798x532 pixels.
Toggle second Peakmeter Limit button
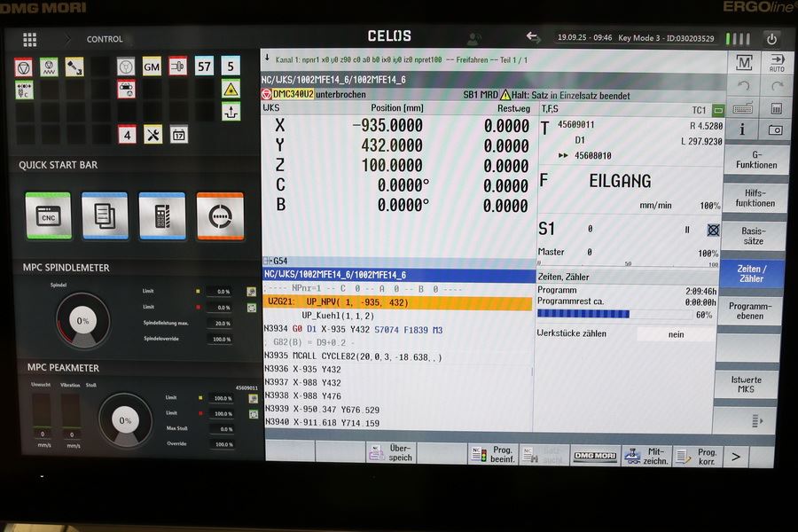[254, 414]
